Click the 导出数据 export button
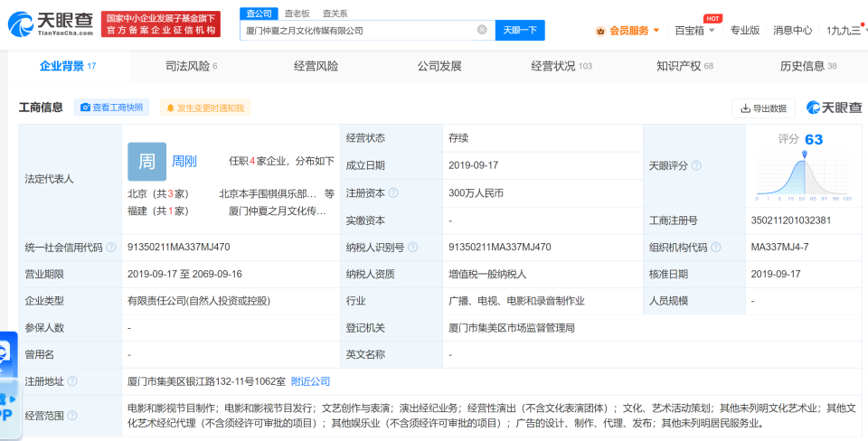868x441 pixels. coord(763,108)
